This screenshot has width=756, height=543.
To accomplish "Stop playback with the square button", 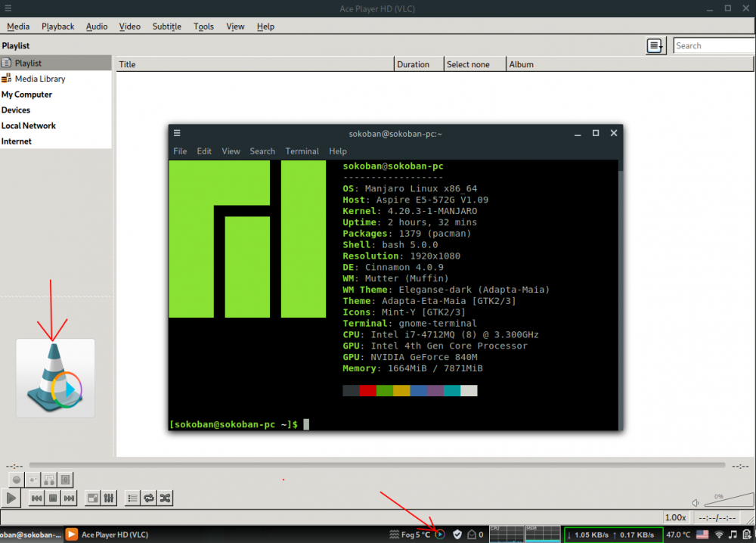I will click(x=53, y=498).
